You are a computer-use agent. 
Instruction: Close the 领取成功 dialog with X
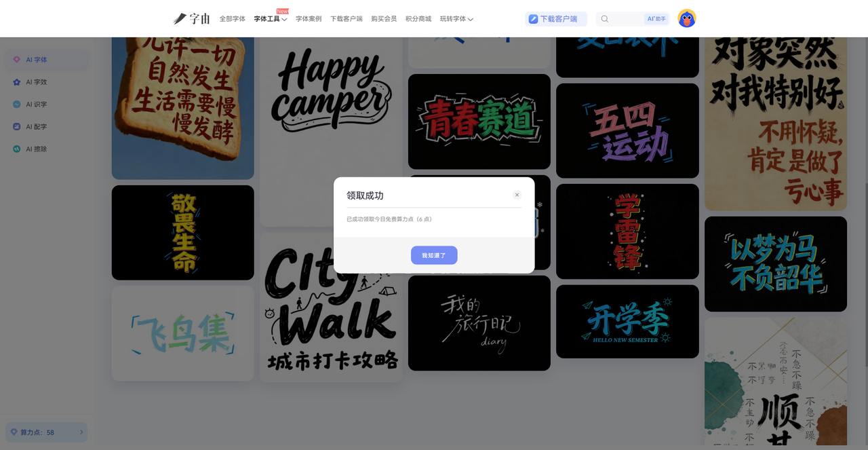[x=517, y=195]
